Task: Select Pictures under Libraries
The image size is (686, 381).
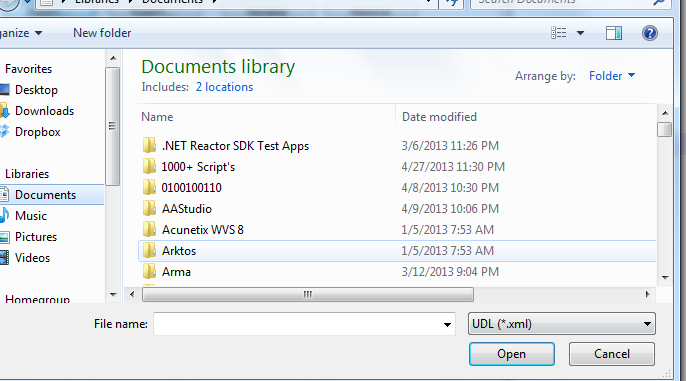Action: tap(36, 237)
